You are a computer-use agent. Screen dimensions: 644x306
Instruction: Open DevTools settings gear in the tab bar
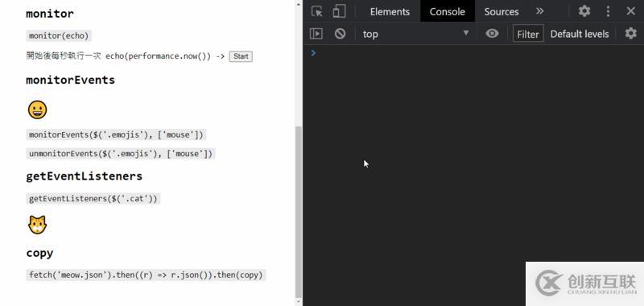[x=584, y=11]
